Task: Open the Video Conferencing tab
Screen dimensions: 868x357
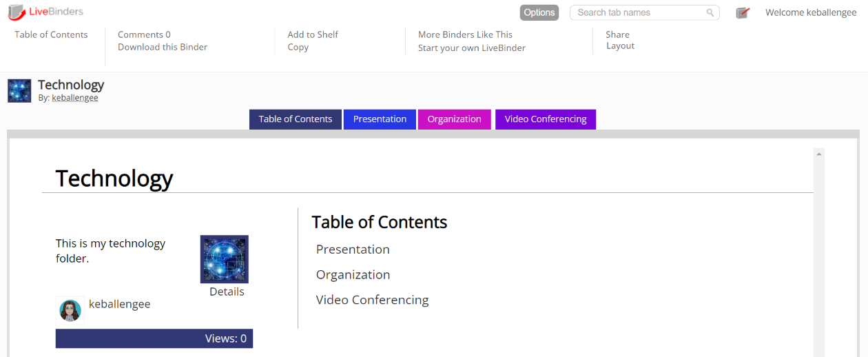Action: tap(546, 119)
